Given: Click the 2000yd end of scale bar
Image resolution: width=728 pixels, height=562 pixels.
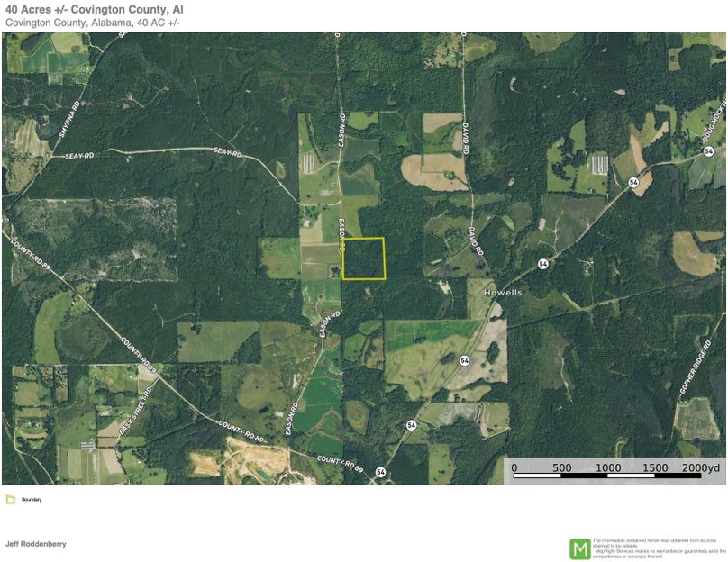Looking at the screenshot, I should point(699,467).
